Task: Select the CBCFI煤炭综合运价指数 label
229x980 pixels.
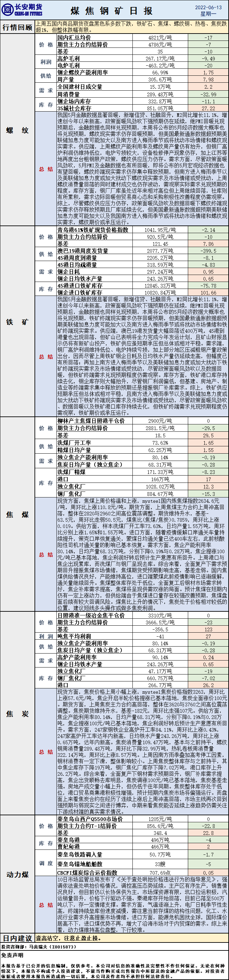Action: (x=88, y=873)
